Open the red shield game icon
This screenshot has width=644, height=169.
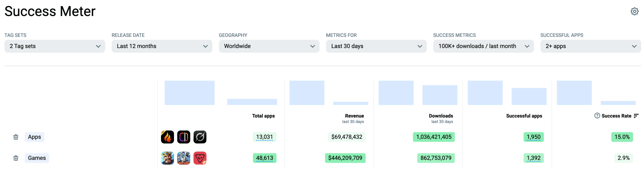pyautogui.click(x=200, y=158)
